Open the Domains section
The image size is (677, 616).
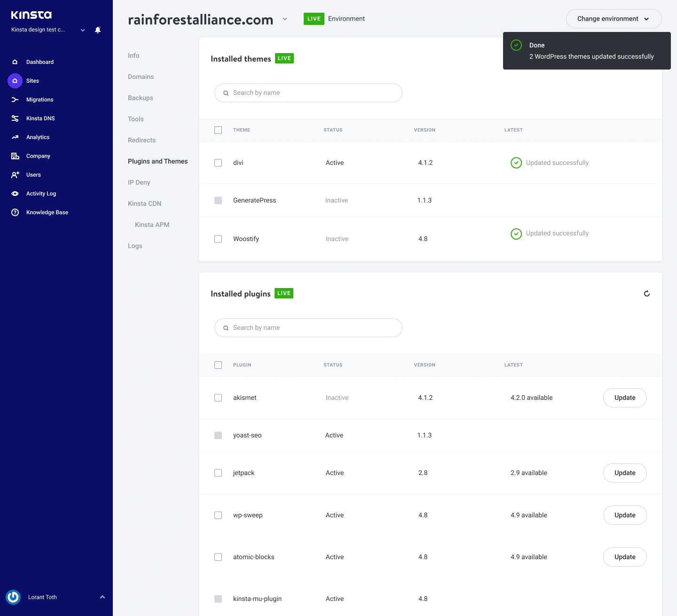point(141,77)
